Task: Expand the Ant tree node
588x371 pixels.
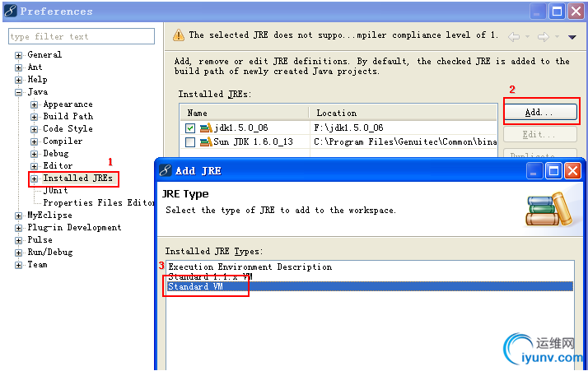Action: pos(18,67)
